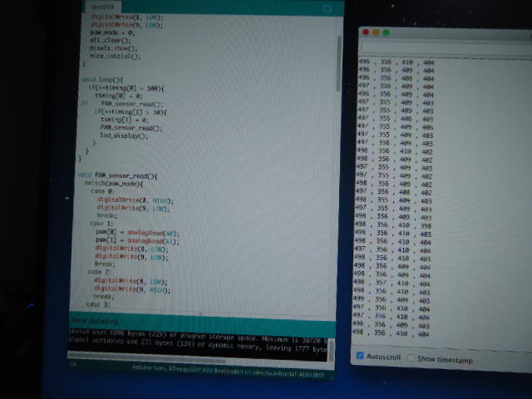Viewport: 532px width, 399px height.
Task: Click the 'if(++timing[1] > 10){' line
Action: click(x=131, y=112)
